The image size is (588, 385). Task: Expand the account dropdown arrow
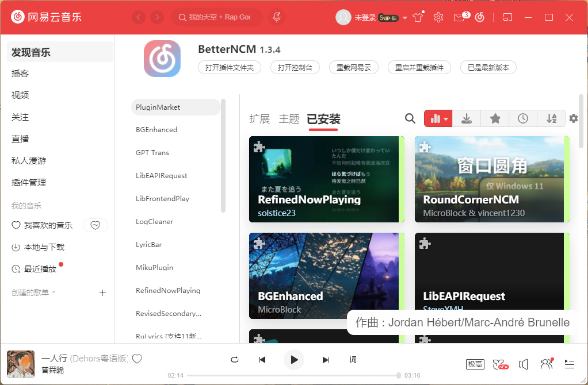pos(404,18)
